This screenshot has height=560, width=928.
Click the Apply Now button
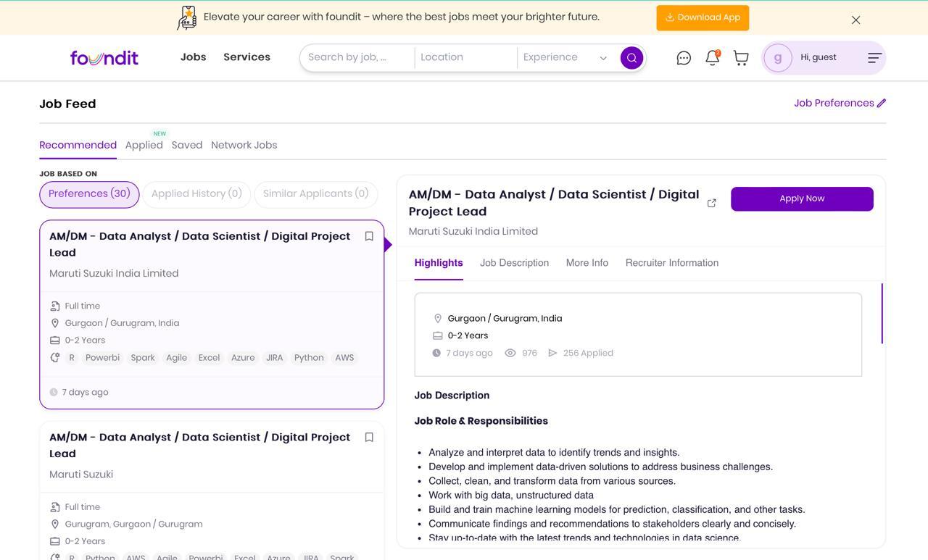click(802, 198)
